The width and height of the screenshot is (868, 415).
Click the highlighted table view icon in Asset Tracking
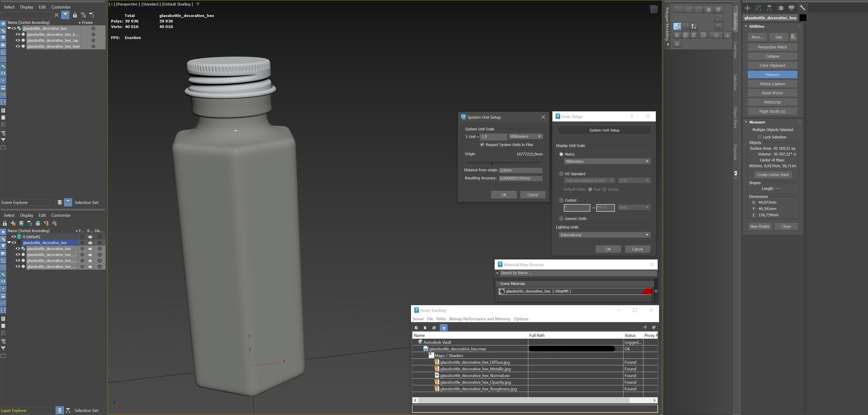443,328
